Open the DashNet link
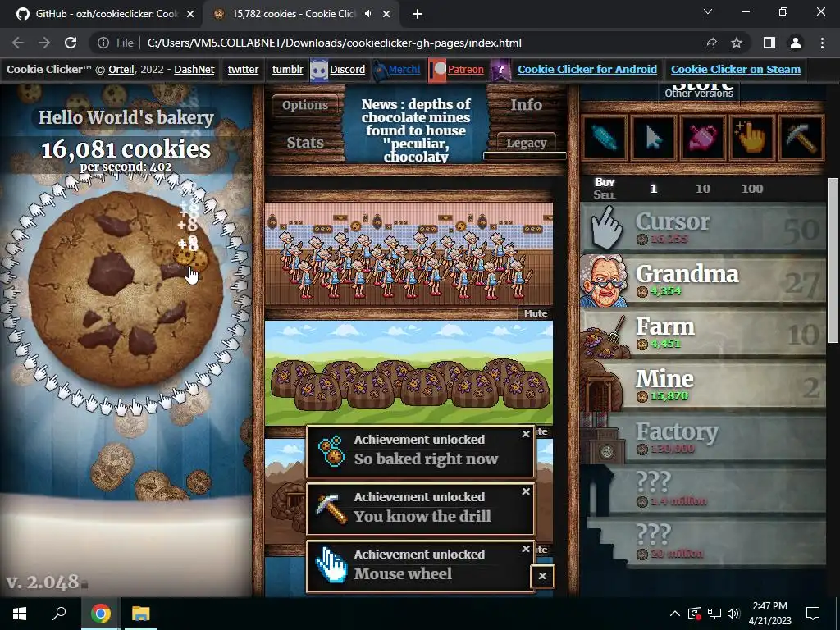 194,69
